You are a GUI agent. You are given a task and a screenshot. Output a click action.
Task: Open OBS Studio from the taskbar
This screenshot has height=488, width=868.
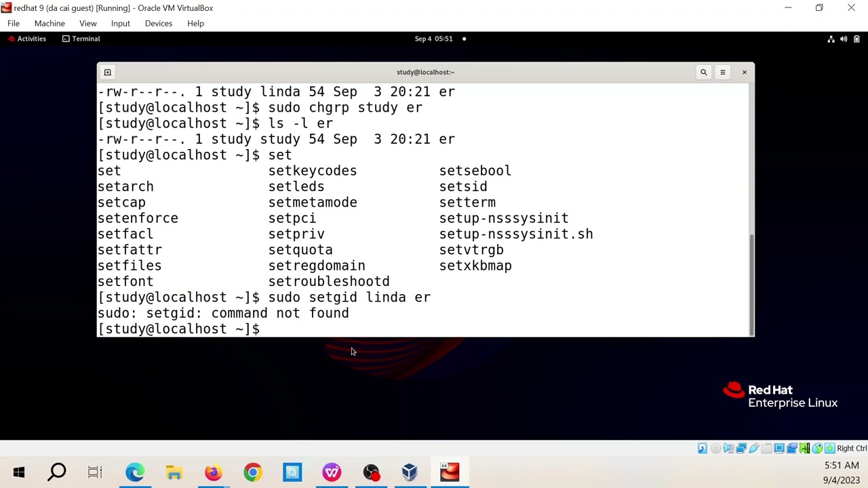[x=371, y=472]
